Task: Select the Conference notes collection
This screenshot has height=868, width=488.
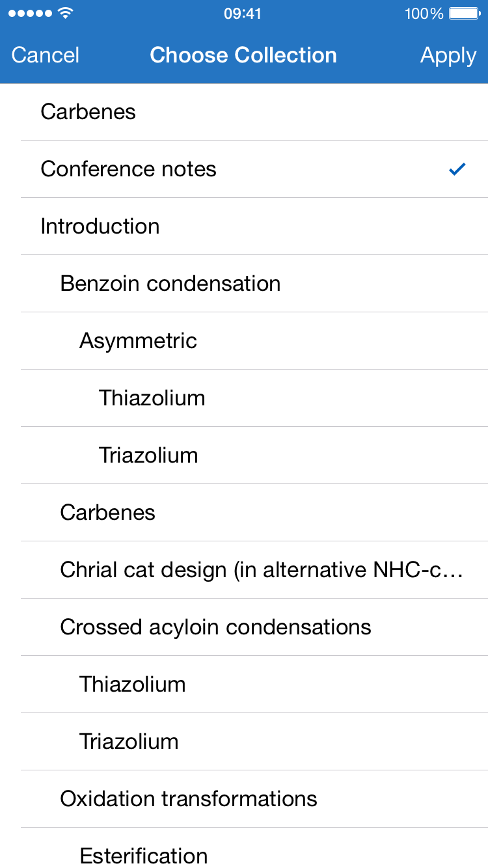Action: (x=244, y=169)
